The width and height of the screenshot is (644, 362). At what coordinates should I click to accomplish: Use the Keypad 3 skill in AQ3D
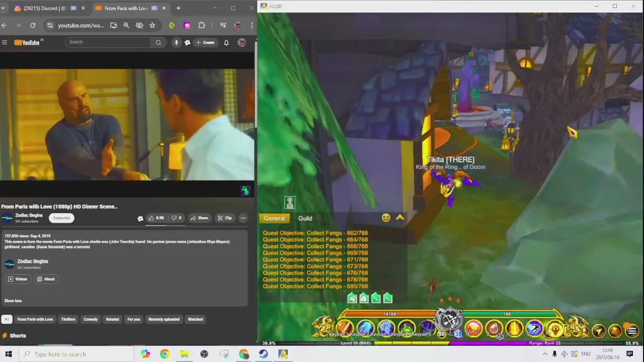click(386, 328)
